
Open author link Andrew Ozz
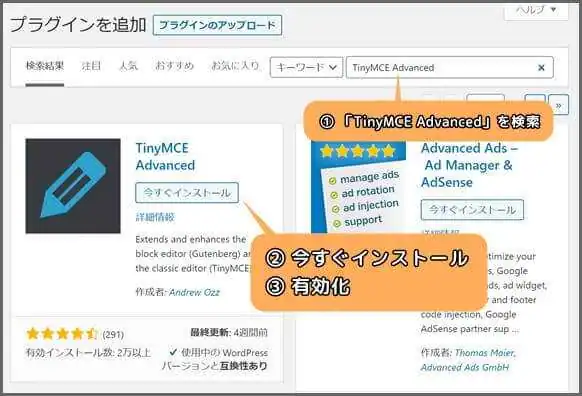click(x=194, y=292)
